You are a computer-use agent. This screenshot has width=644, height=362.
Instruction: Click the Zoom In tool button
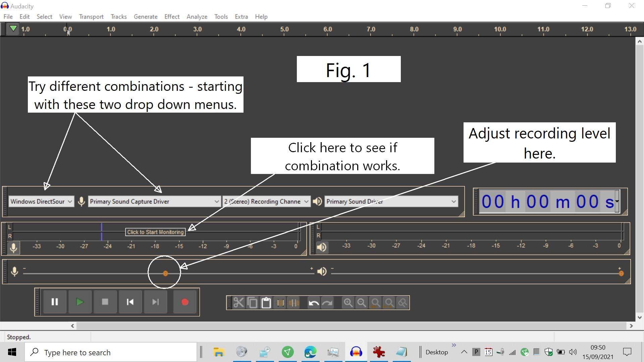coord(348,302)
